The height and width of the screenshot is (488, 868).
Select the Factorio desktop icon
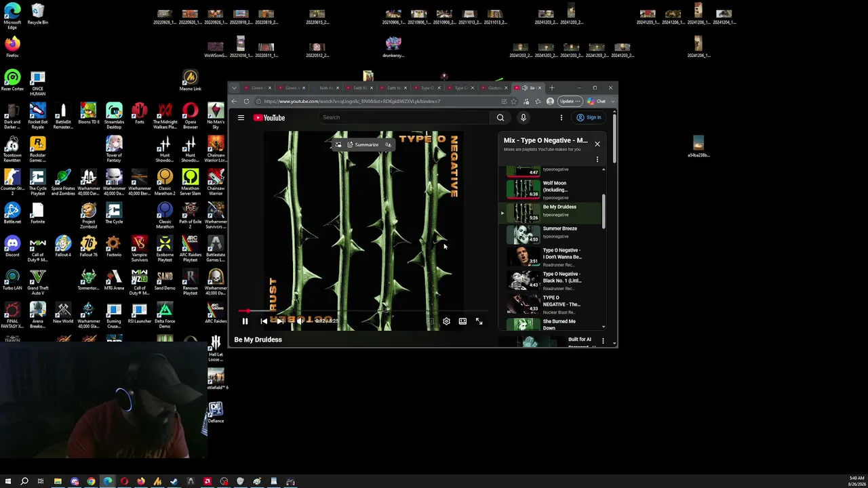pos(114,246)
